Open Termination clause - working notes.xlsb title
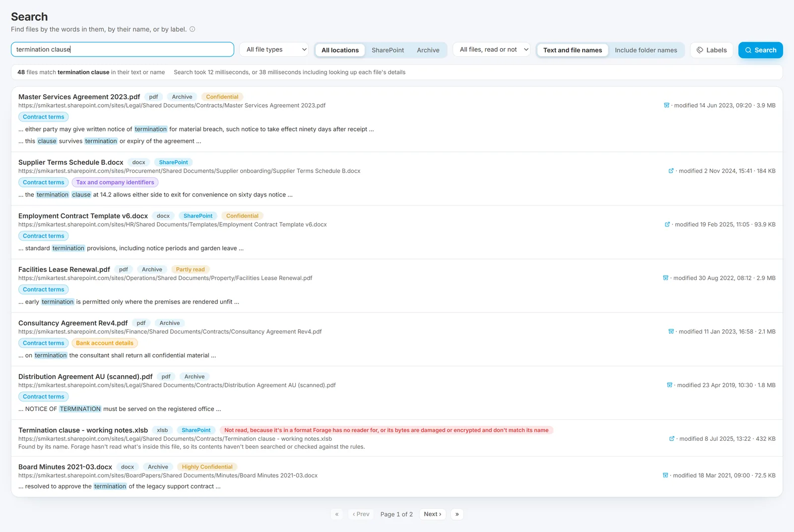 click(83, 430)
